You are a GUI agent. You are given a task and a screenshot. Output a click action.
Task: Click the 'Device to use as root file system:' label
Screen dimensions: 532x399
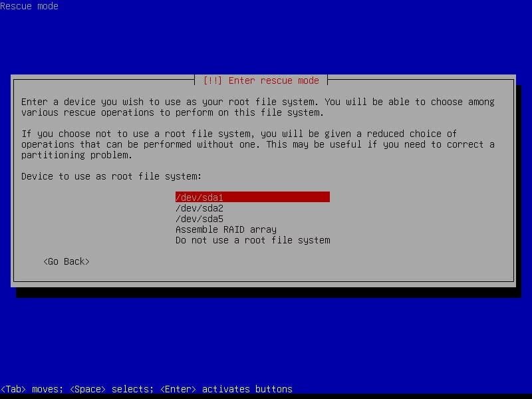point(111,176)
